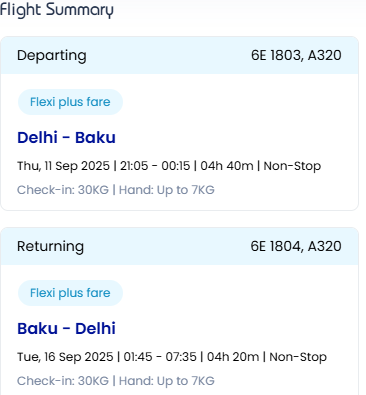The height and width of the screenshot is (395, 366).
Task: Click the 21:05 - 00:15 departure time
Action: pos(155,166)
